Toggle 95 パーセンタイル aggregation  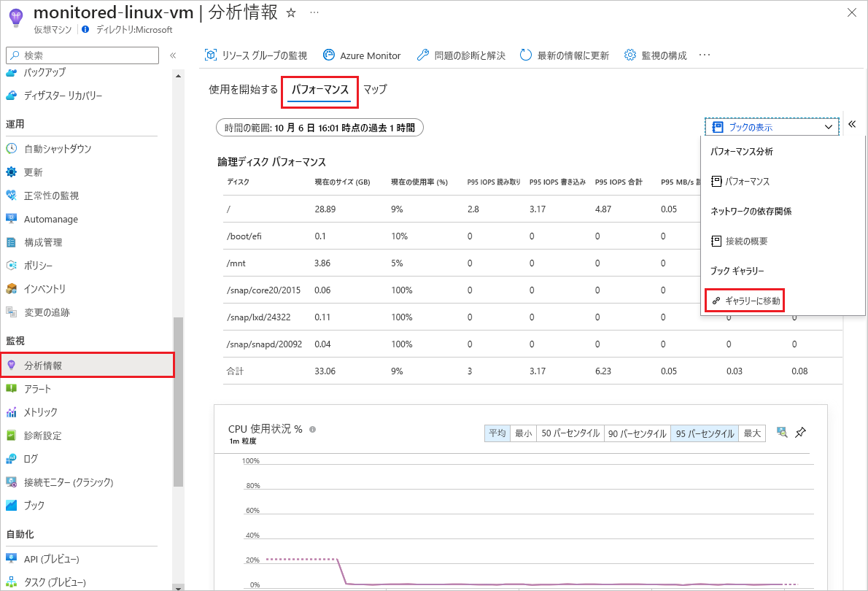pyautogui.click(x=705, y=433)
